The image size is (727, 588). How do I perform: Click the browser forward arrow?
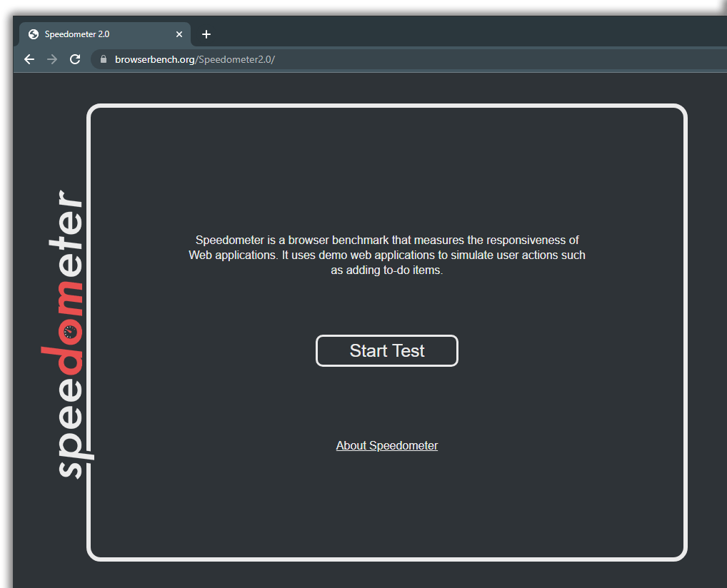click(x=52, y=59)
